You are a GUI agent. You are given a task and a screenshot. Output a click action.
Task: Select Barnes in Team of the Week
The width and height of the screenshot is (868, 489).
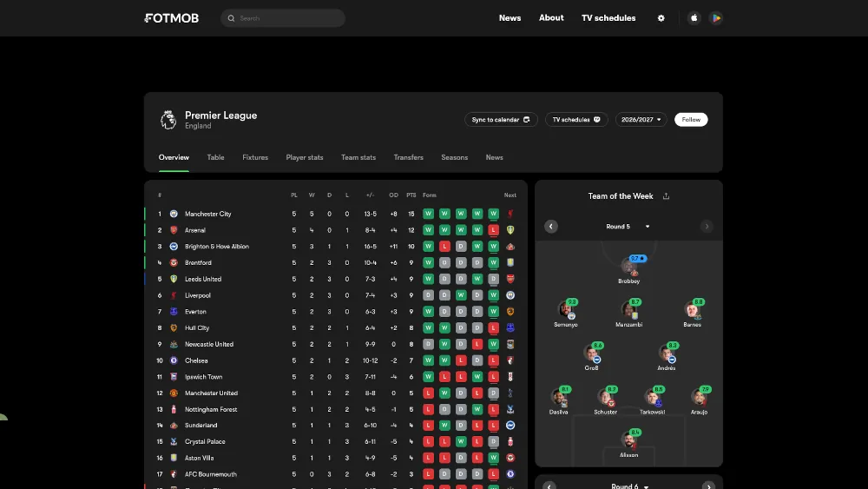[x=693, y=314]
